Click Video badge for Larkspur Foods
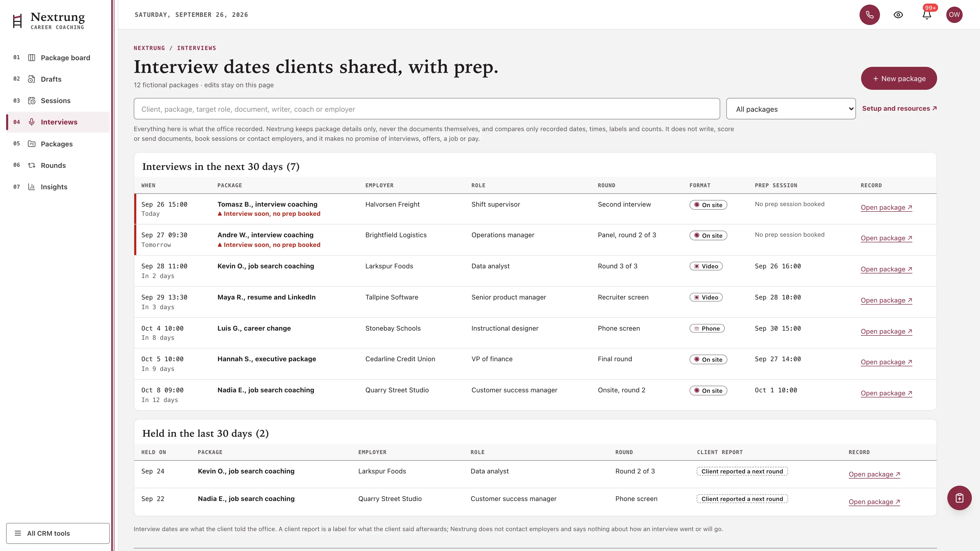This screenshot has height=551, width=980. pyautogui.click(x=706, y=266)
